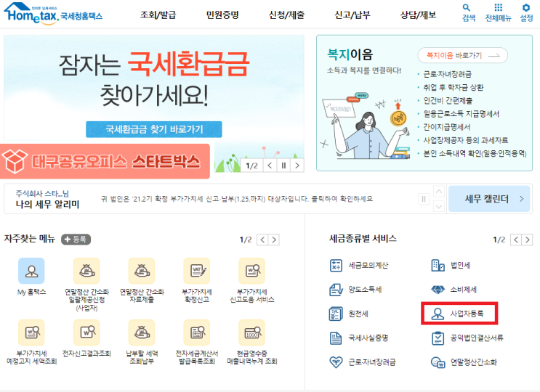The image size is (540, 392).
Task: Click 나의 세무 알리미 heading
Action: click(47, 205)
